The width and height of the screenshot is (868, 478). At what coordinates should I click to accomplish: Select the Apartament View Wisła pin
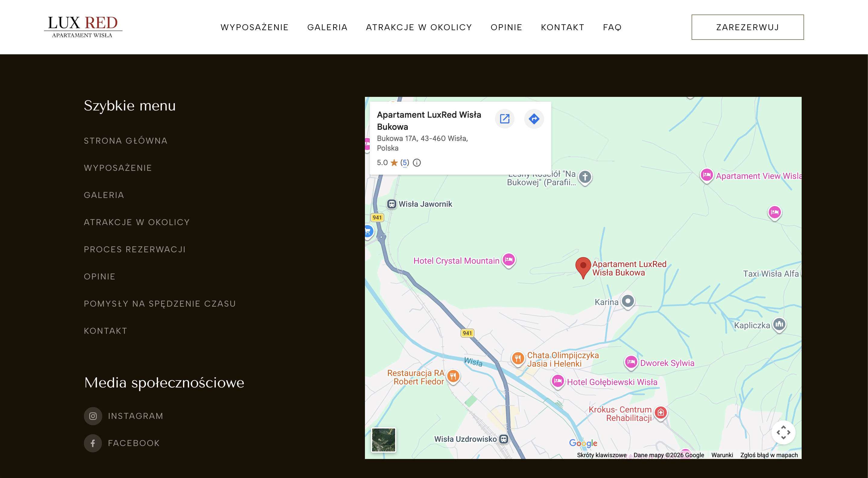point(707,175)
